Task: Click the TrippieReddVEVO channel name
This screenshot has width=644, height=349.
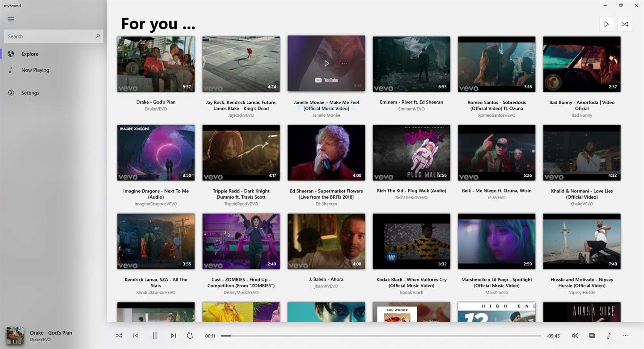Action: point(241,204)
